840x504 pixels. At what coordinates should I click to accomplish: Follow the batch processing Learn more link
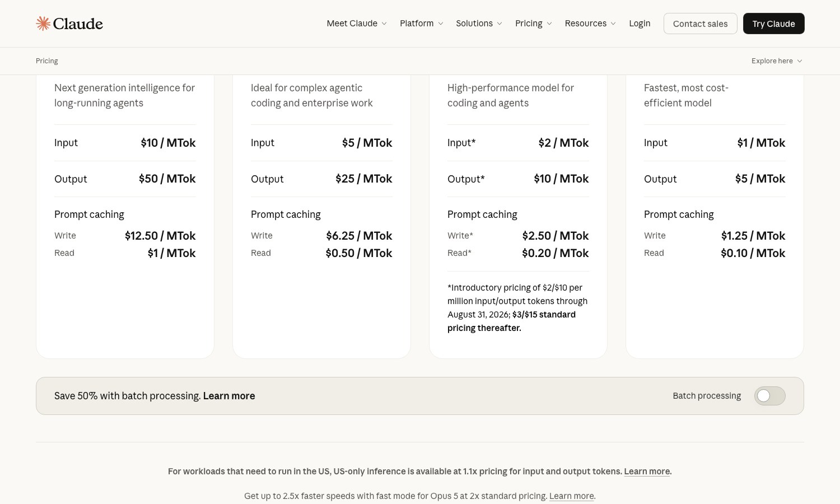(x=229, y=396)
